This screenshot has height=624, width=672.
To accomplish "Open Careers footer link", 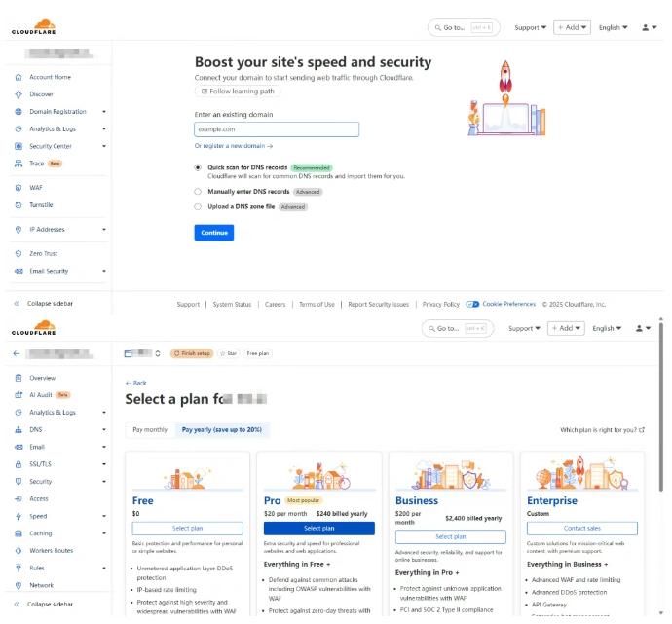I will click(x=275, y=305).
